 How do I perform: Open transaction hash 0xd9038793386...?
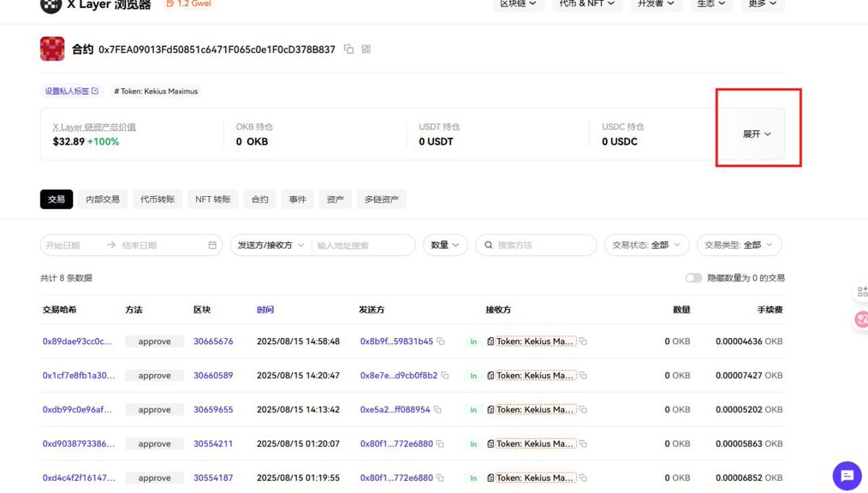78,444
